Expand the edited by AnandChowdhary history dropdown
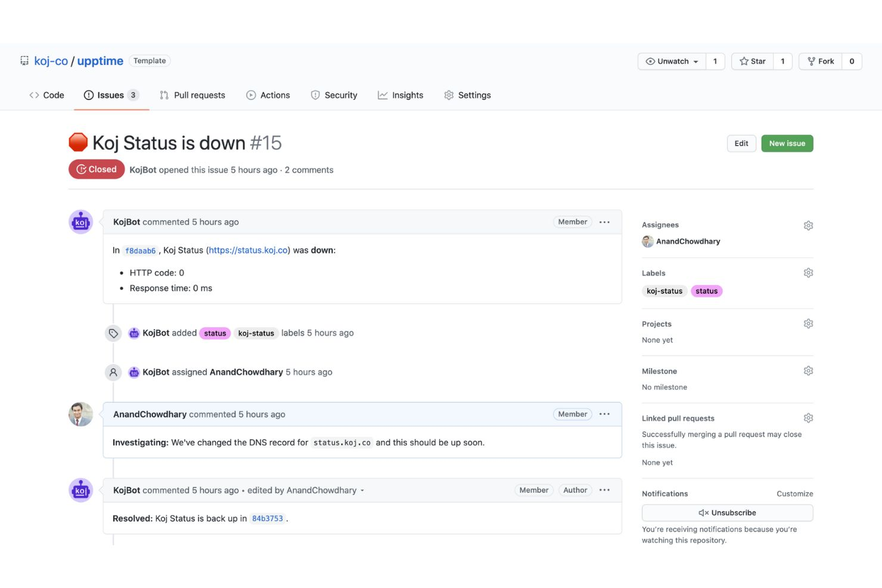Image resolution: width=882 pixels, height=588 pixels. click(x=306, y=490)
